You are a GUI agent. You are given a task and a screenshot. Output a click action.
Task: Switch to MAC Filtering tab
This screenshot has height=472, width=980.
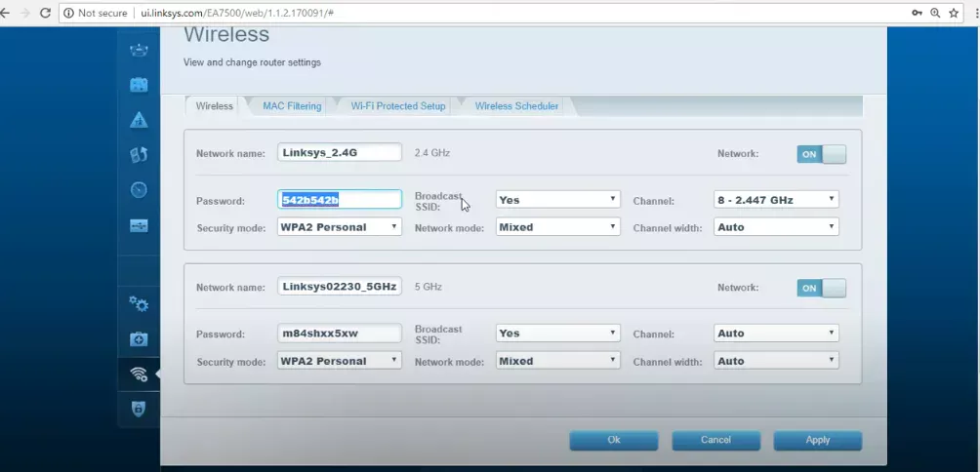click(x=292, y=106)
